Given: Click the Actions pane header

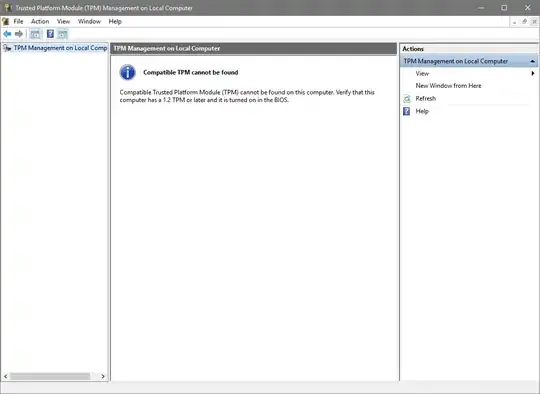Looking at the screenshot, I should tap(469, 49).
